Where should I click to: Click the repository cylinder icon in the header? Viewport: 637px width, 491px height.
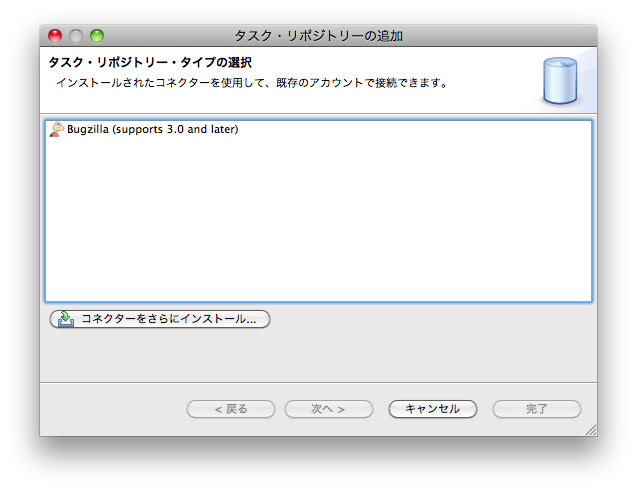560,81
